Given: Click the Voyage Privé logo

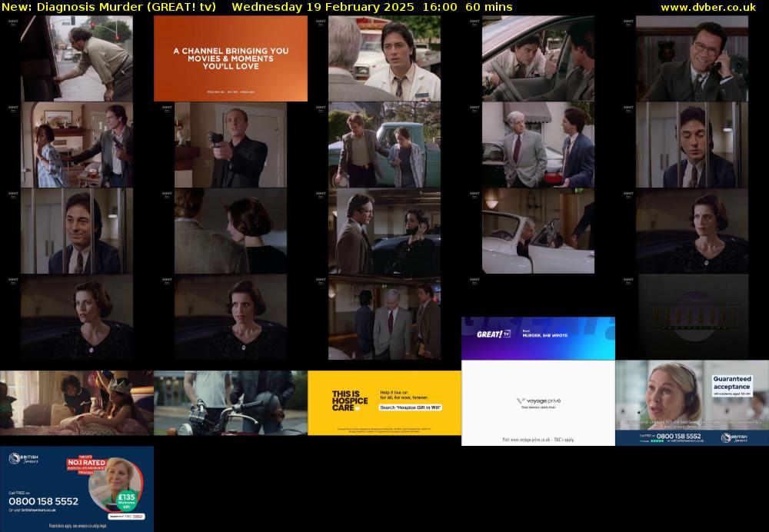Looking at the screenshot, I should pos(538,401).
